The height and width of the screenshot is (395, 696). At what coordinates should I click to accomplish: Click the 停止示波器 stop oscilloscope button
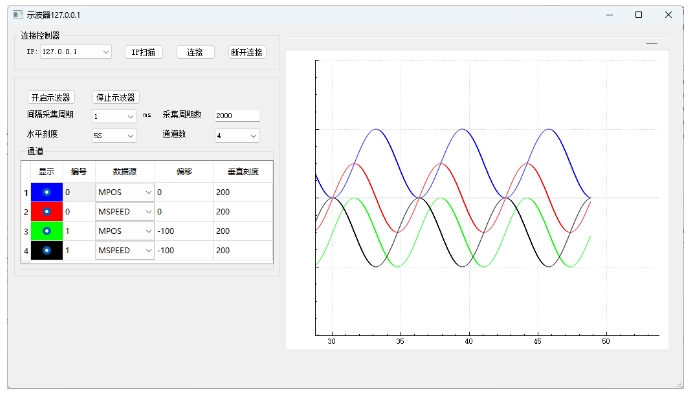click(116, 97)
